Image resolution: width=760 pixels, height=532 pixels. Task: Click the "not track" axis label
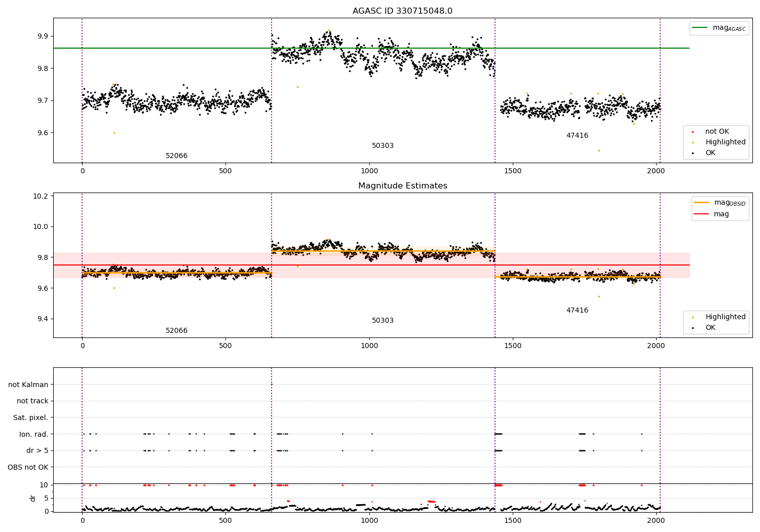[32, 401]
